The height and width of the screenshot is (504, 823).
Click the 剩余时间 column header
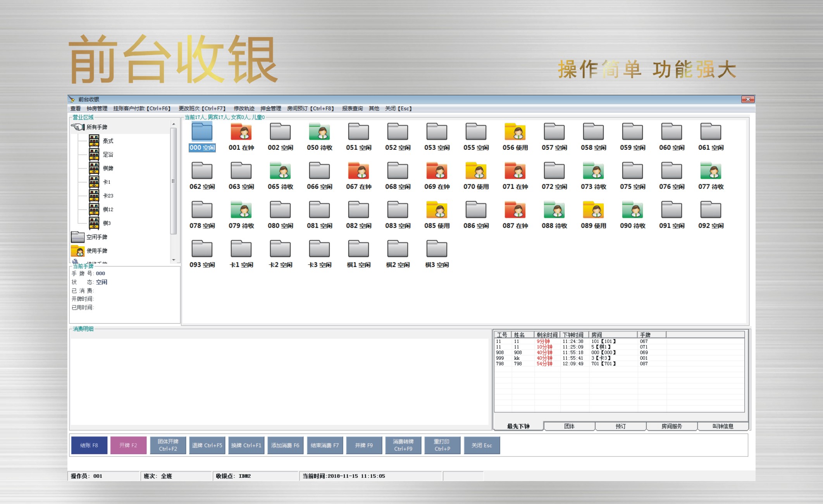(547, 334)
